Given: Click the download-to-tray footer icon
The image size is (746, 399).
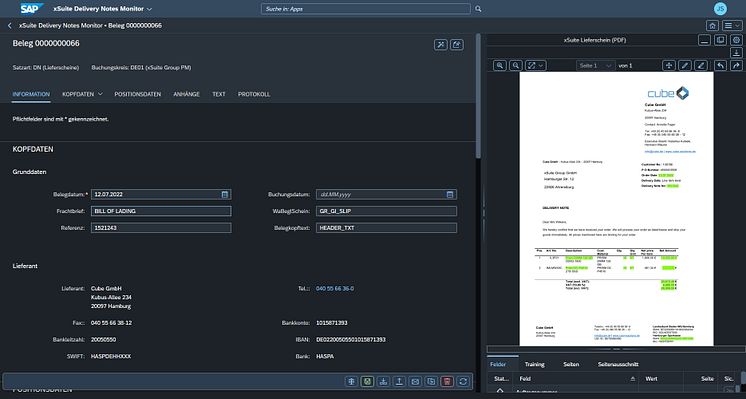Looking at the screenshot, I should pyautogui.click(x=383, y=381).
